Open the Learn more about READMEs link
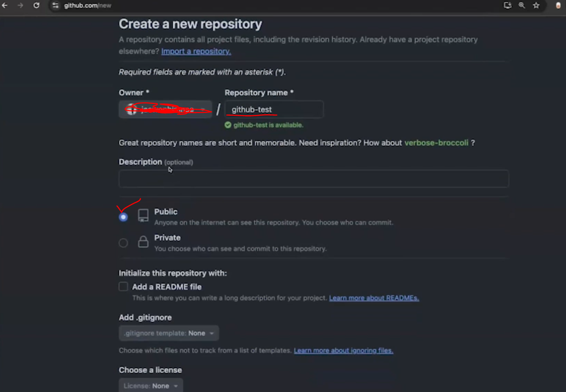This screenshot has height=392, width=566. click(374, 298)
